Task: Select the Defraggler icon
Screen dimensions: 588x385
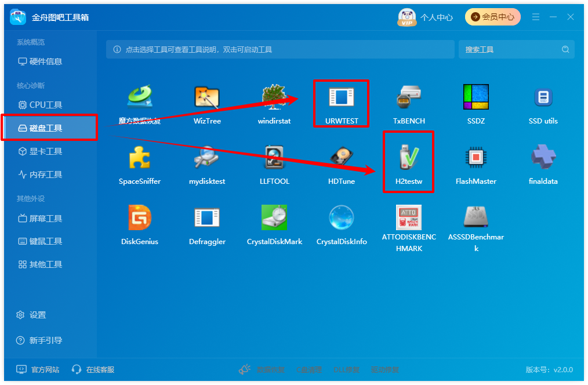Action: click(x=207, y=217)
